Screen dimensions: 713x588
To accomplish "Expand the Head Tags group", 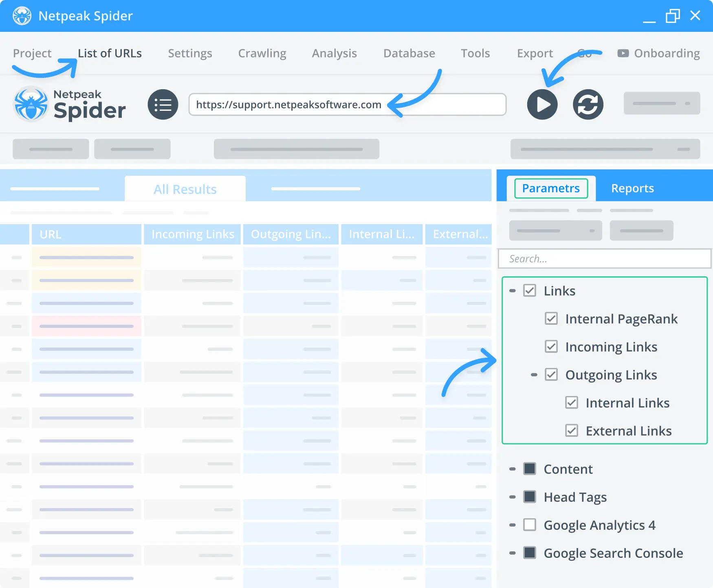I will [513, 497].
